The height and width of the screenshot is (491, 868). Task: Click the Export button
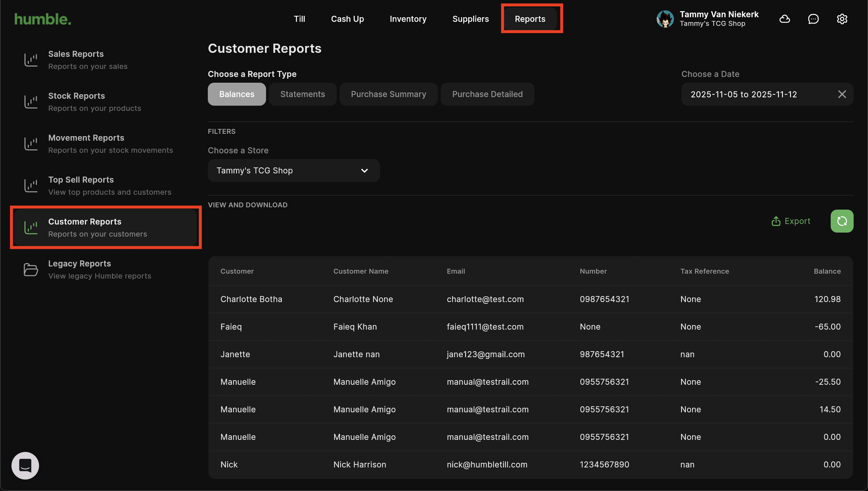[791, 221]
